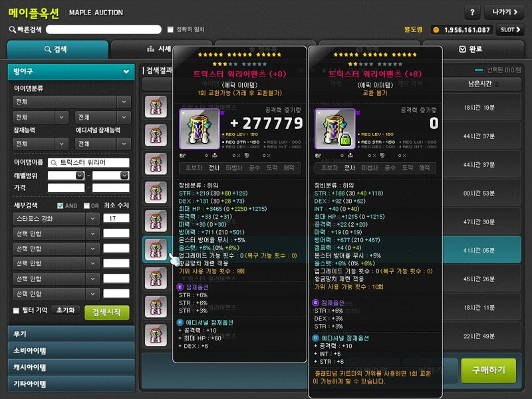Click the 빠른검색 magnifier icon
The image size is (532, 399).
pos(12,29)
